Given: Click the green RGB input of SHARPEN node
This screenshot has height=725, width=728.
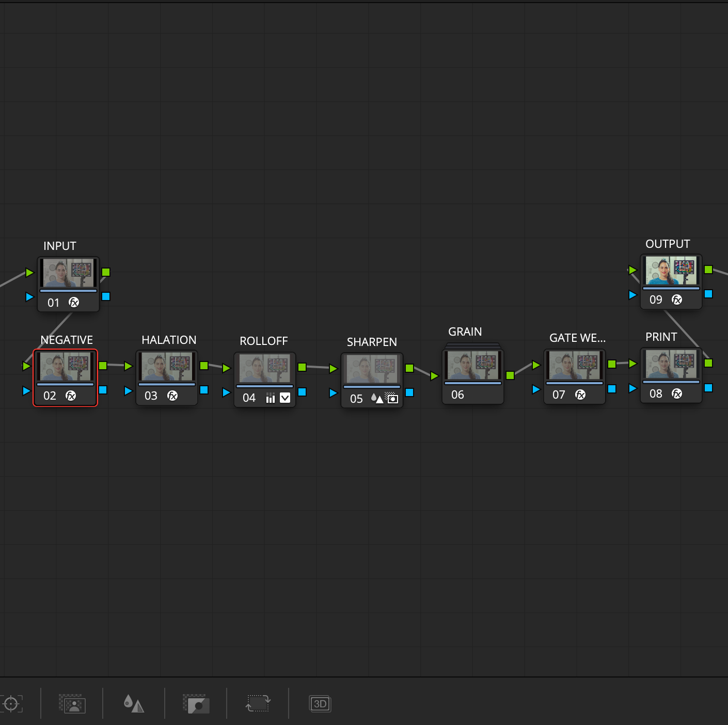Looking at the screenshot, I should click(333, 369).
